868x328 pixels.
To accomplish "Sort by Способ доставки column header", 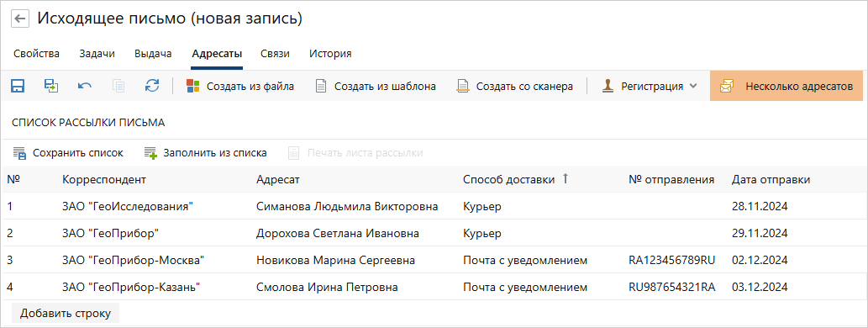I will tap(508, 179).
